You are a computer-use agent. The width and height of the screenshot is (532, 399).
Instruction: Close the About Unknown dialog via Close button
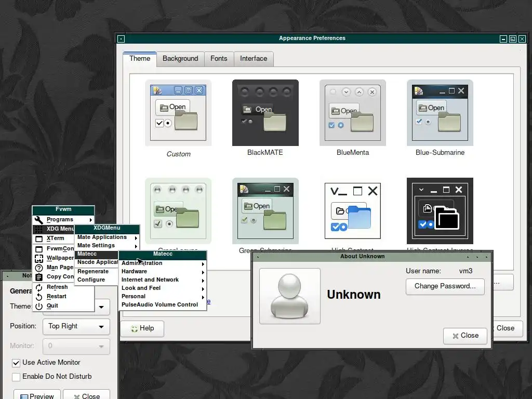point(465,336)
